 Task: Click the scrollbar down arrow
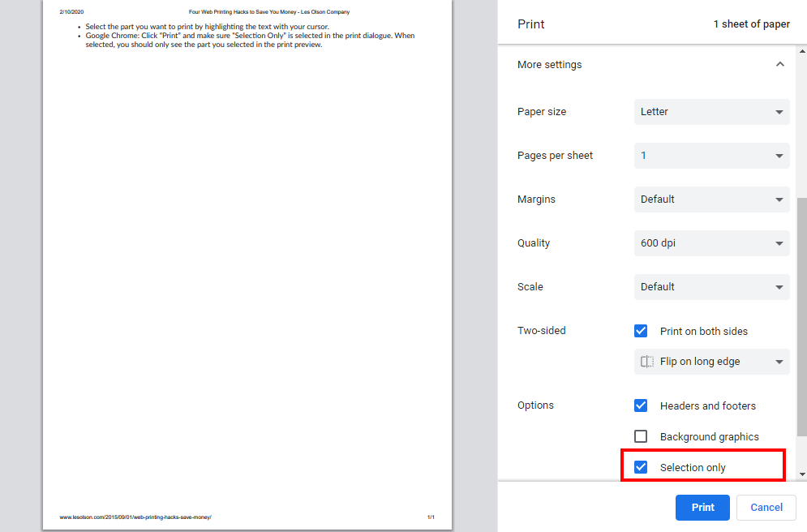[802, 474]
